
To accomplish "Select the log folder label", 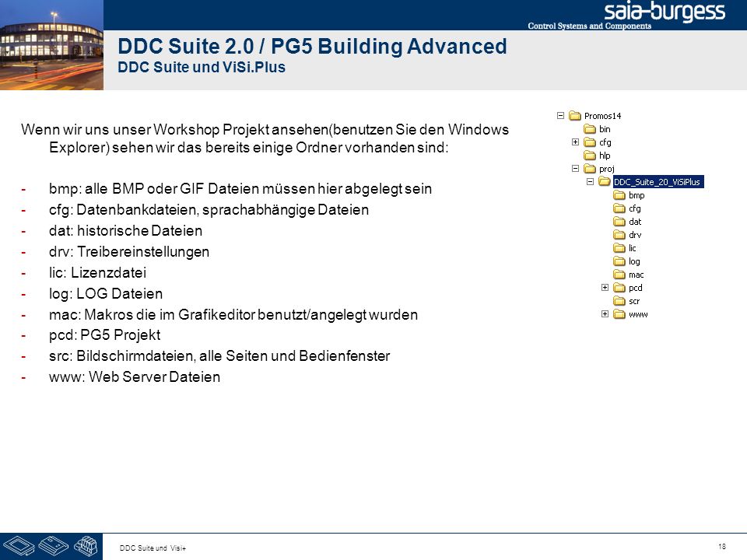I will (634, 261).
